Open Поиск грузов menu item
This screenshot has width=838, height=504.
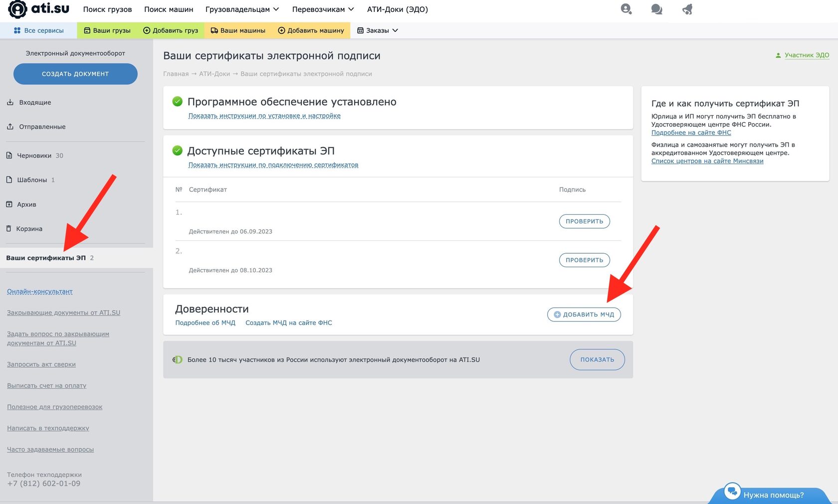[107, 9]
